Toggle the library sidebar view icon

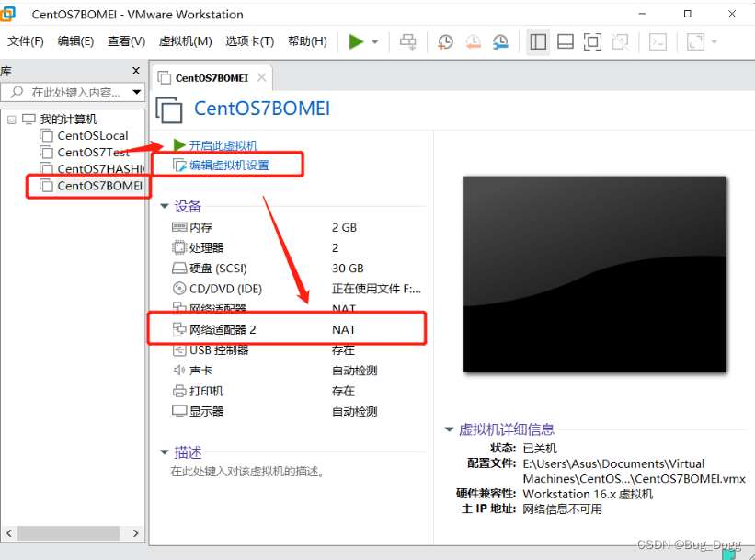pyautogui.click(x=538, y=42)
